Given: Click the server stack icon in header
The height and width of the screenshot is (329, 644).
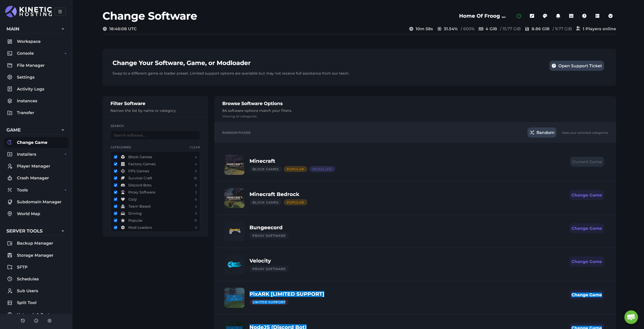Looking at the screenshot, I should (597, 16).
